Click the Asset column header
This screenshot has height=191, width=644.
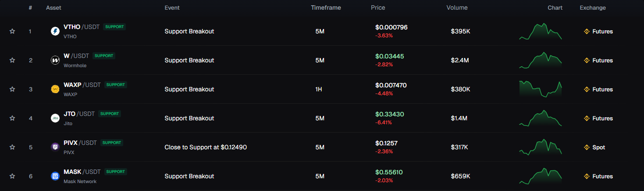(53, 7)
